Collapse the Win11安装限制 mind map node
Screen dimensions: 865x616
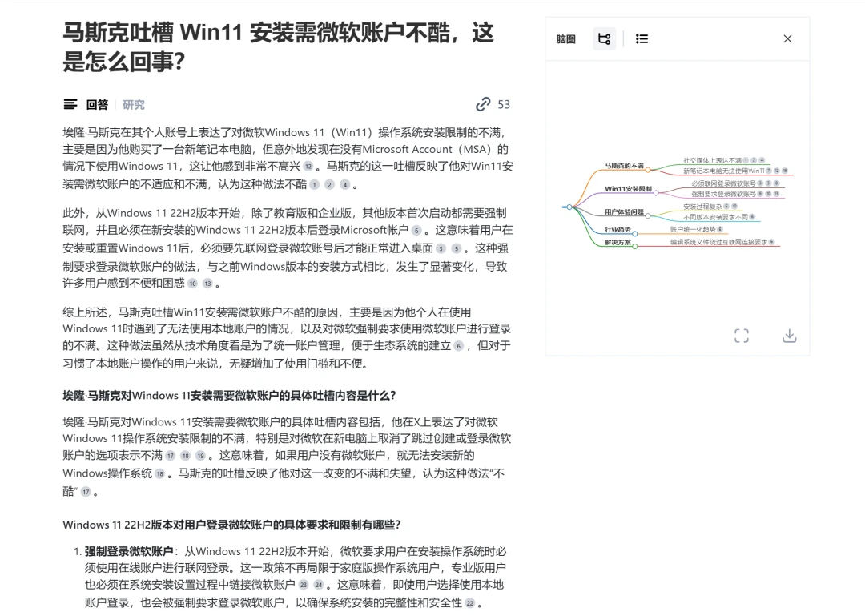click(x=656, y=193)
